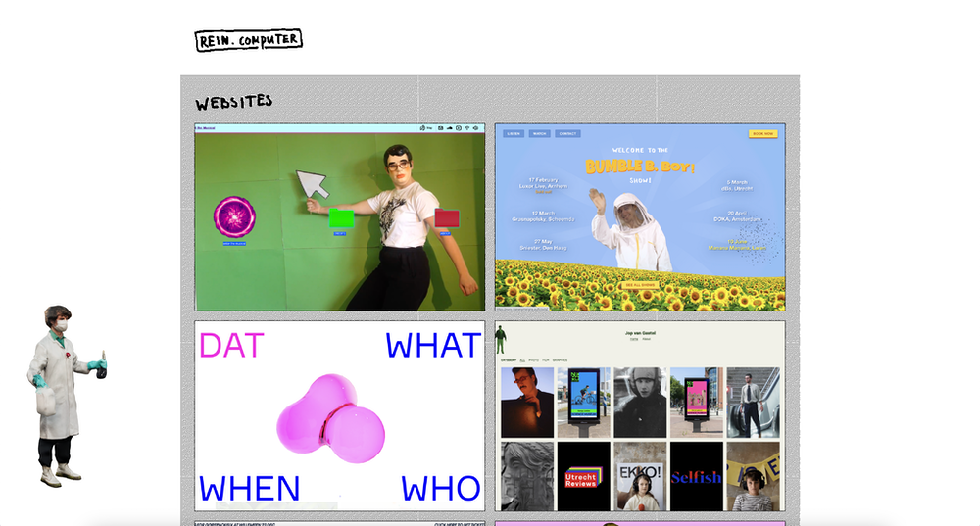Click the LISTEN button on Bumble B. Boy site
The width and height of the screenshot is (980, 526).
tap(513, 133)
